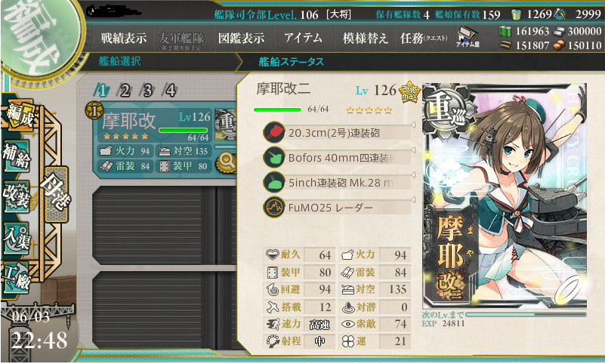Select fleet number 2 tab
This screenshot has width=605, height=364.
coord(125,91)
